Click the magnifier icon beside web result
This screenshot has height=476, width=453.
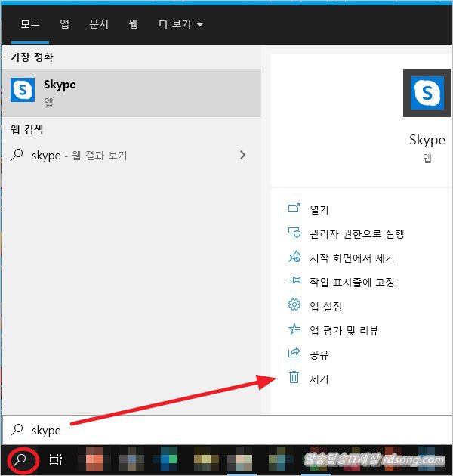(x=17, y=155)
